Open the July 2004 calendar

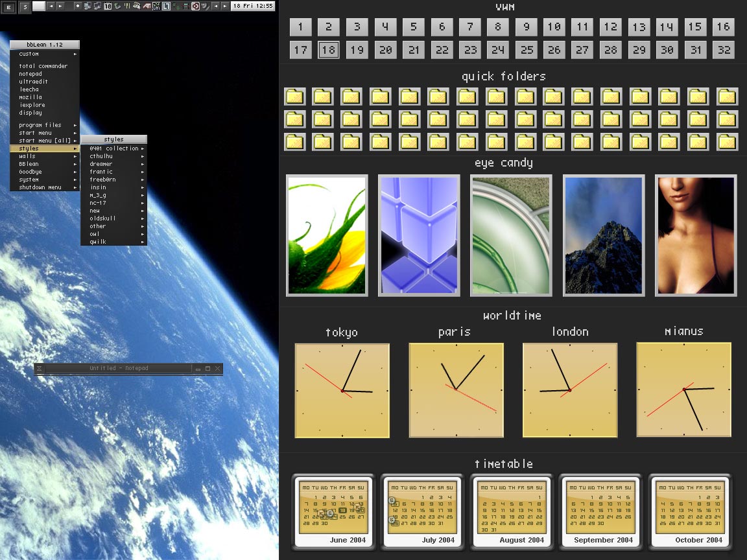click(422, 512)
